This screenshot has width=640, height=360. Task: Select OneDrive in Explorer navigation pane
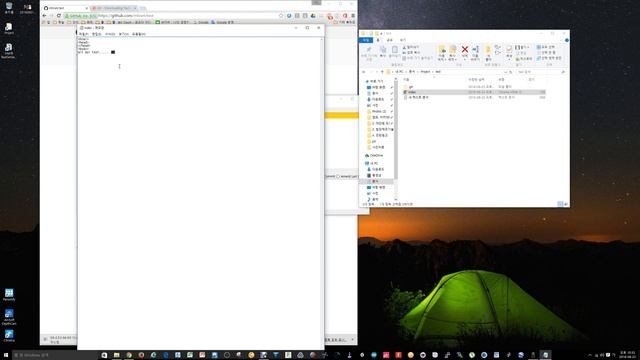point(374,156)
